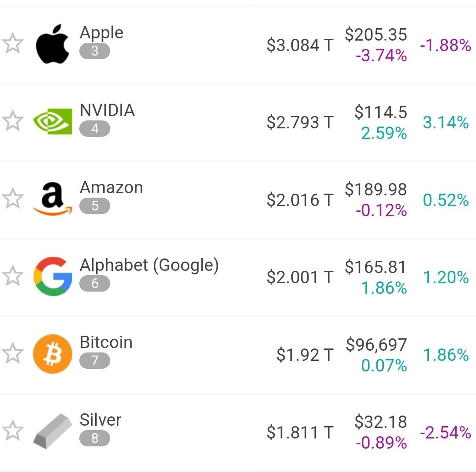The width and height of the screenshot is (476, 472).
Task: Mark Silver as favorite with star
Action: coord(13,431)
